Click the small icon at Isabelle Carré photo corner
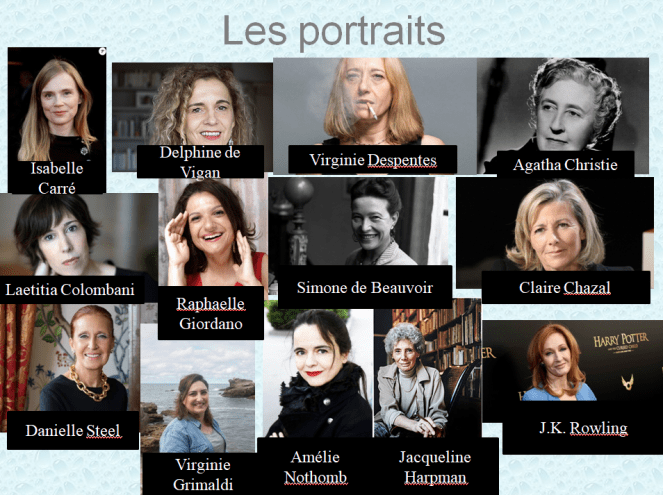Image resolution: width=663 pixels, height=495 pixels. [101, 51]
